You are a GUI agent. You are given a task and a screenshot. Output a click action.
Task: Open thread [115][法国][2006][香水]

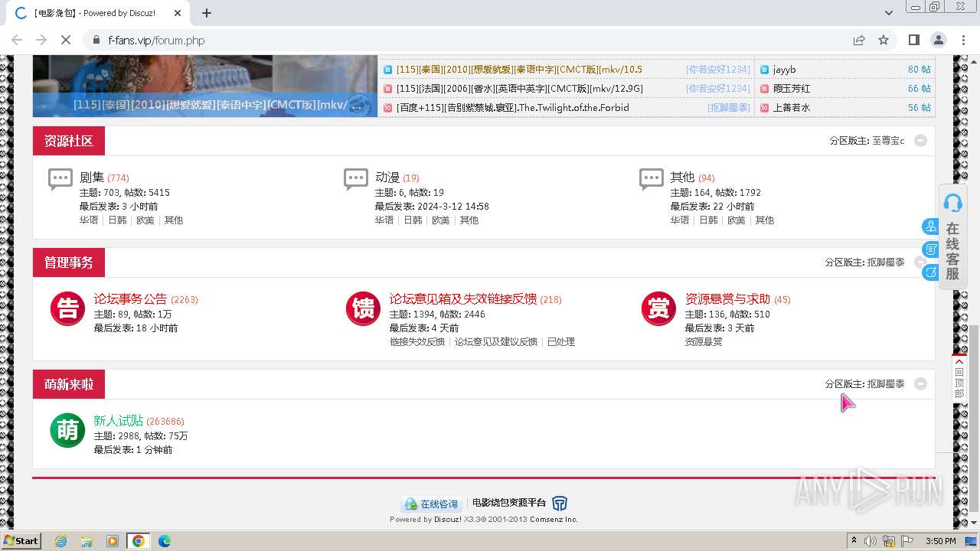coord(520,89)
